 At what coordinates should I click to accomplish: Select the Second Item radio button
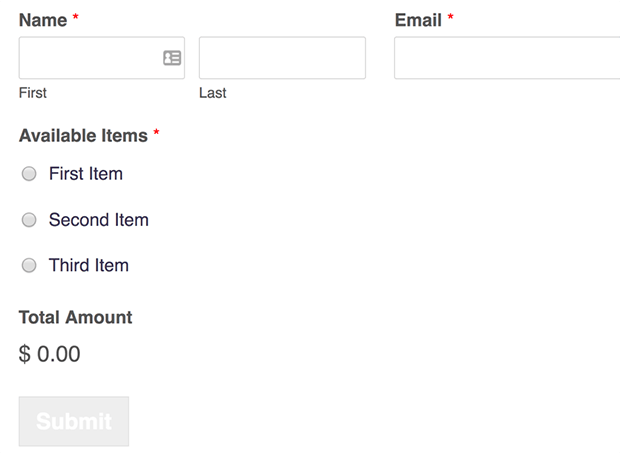point(29,220)
